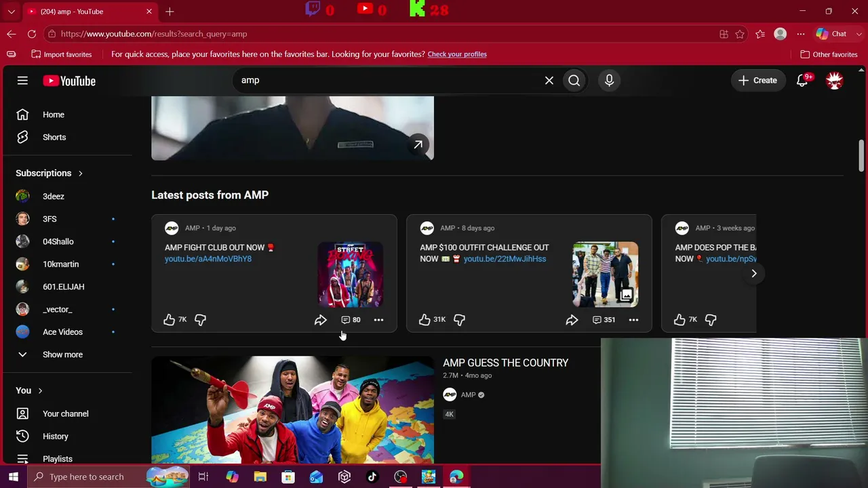The width and height of the screenshot is (868, 488).
Task: Add this page to favorites with the star
Action: coord(740,34)
